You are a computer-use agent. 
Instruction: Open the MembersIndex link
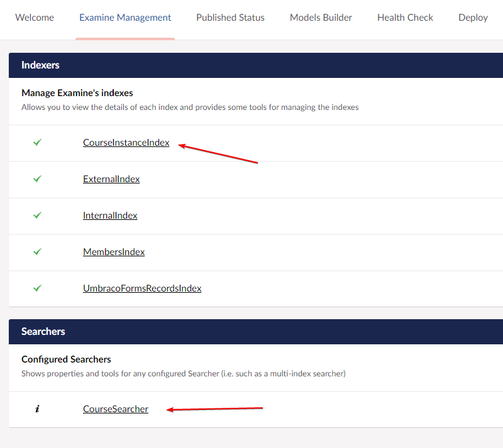pyautogui.click(x=114, y=252)
